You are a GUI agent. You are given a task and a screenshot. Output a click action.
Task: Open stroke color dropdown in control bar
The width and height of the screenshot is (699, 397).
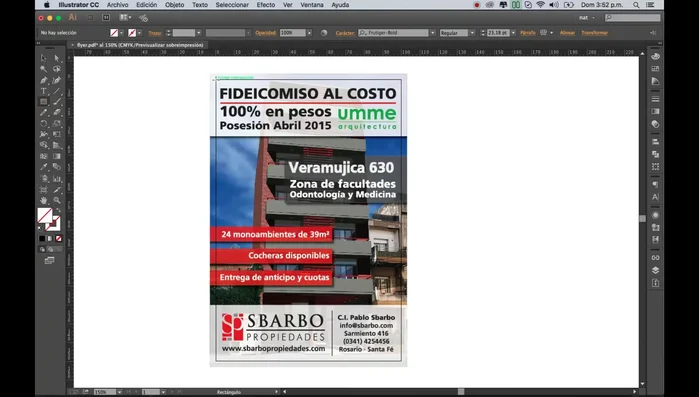[140, 33]
